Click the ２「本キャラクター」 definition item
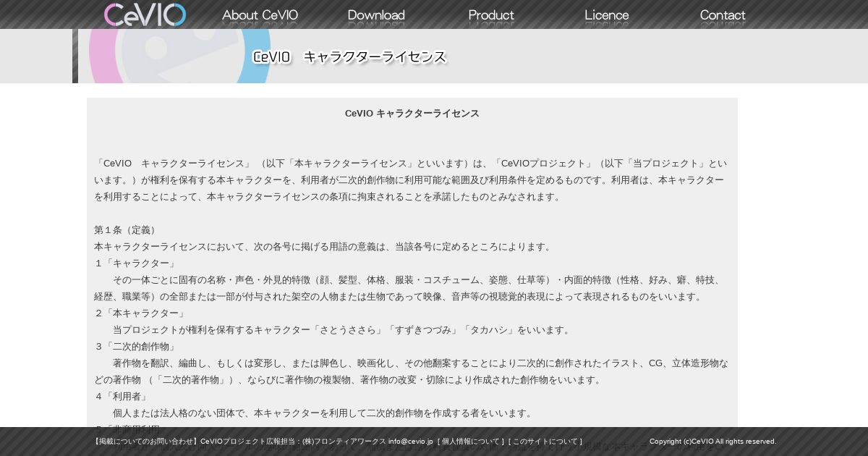The height and width of the screenshot is (456, 868). click(141, 313)
